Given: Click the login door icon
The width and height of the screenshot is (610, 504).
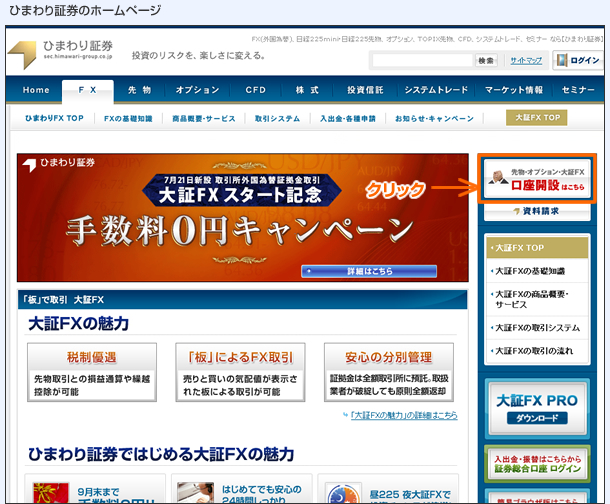Looking at the screenshot, I should [x=561, y=60].
